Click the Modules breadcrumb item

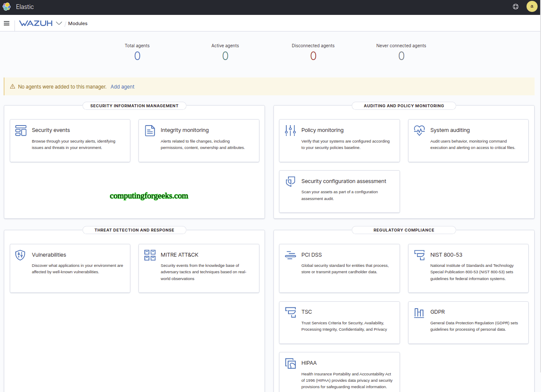click(x=78, y=23)
